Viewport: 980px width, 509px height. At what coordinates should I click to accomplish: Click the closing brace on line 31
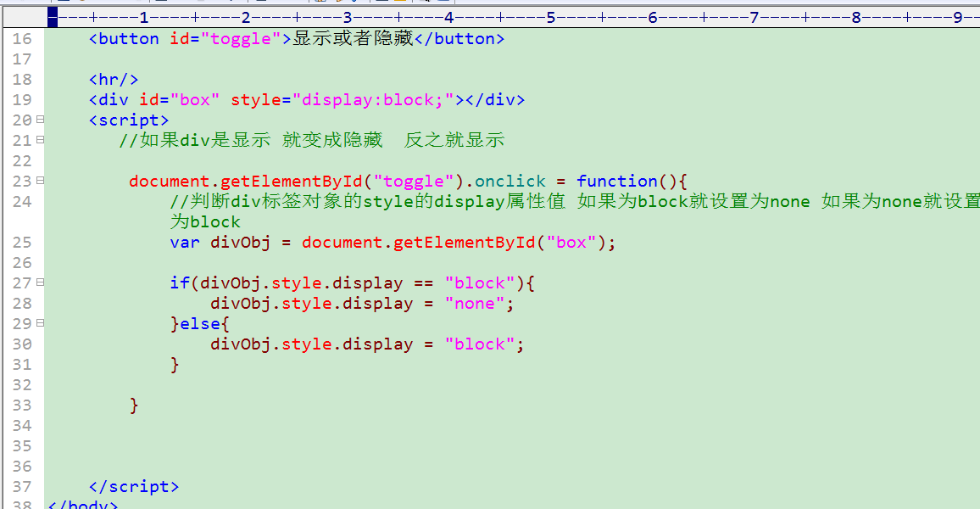pos(175,365)
